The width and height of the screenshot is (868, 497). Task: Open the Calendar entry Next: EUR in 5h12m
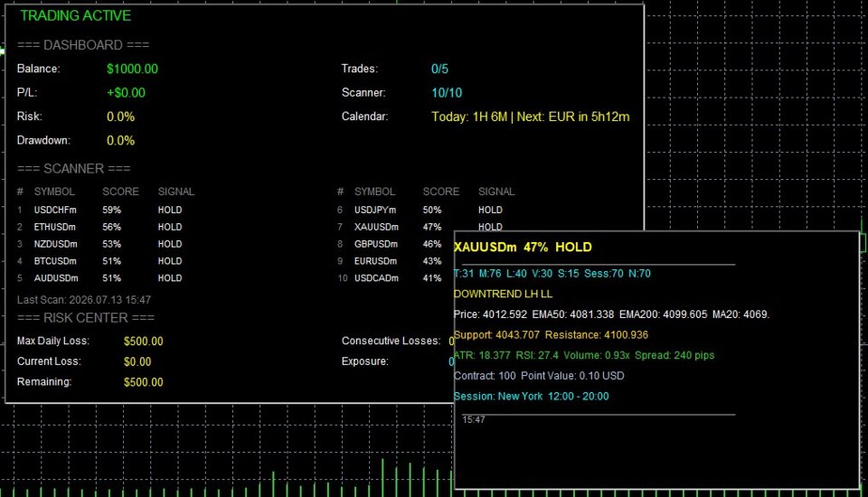click(x=573, y=117)
